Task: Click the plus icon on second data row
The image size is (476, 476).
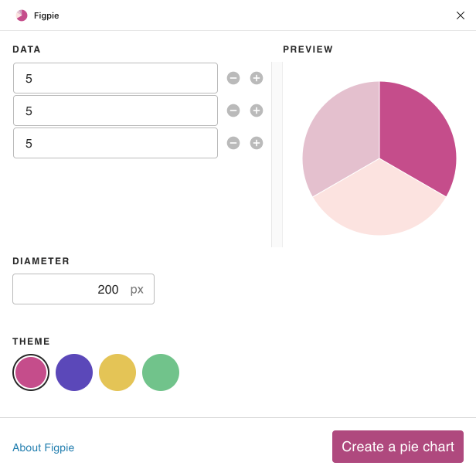Action: (257, 110)
